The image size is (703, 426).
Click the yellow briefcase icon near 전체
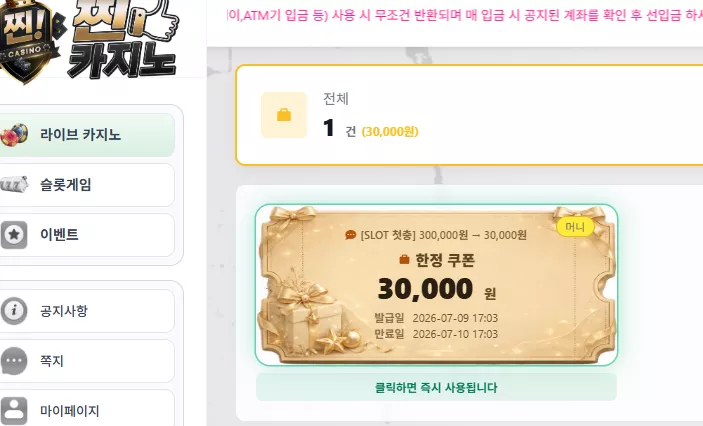[x=284, y=115]
